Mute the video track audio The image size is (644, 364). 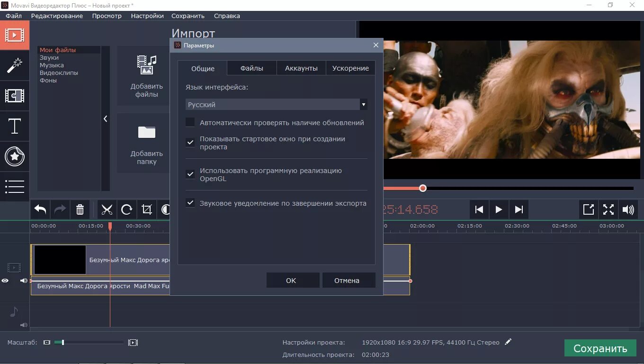click(x=24, y=281)
